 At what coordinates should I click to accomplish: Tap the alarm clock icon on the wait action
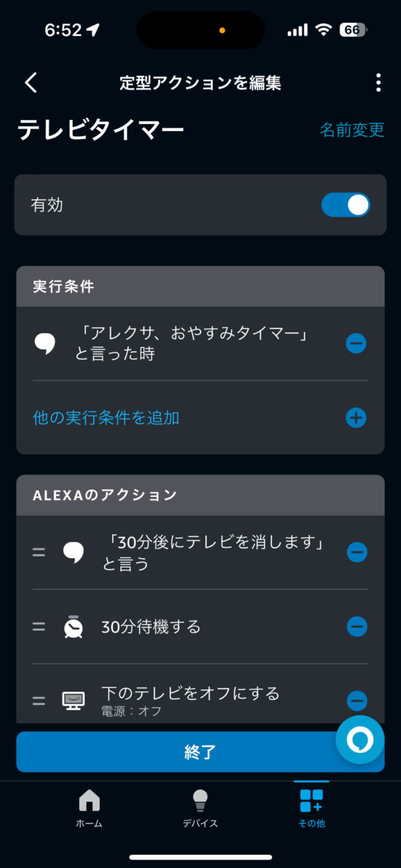[73, 626]
